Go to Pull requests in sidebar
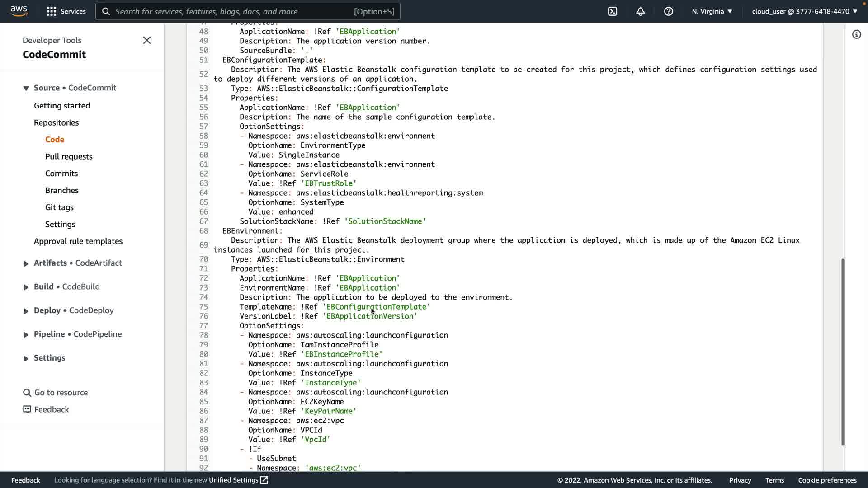Image resolution: width=868 pixels, height=488 pixels. (69, 156)
